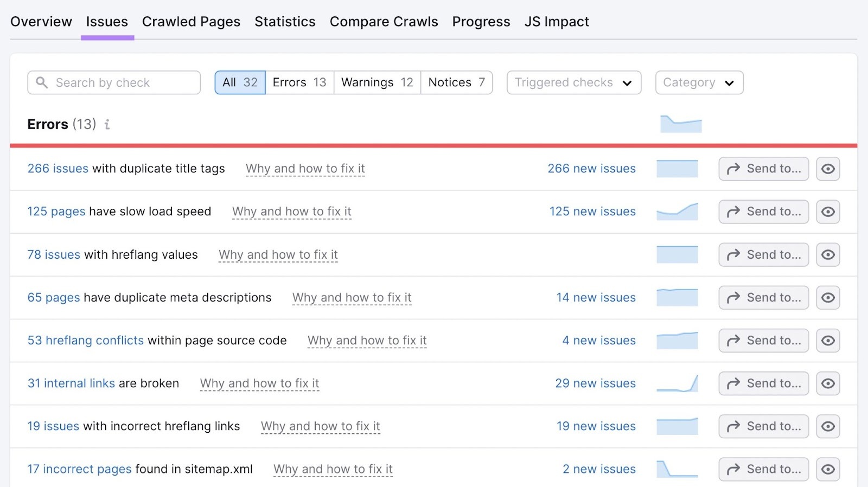
Task: Send broken internal links issue to...
Action: (764, 383)
